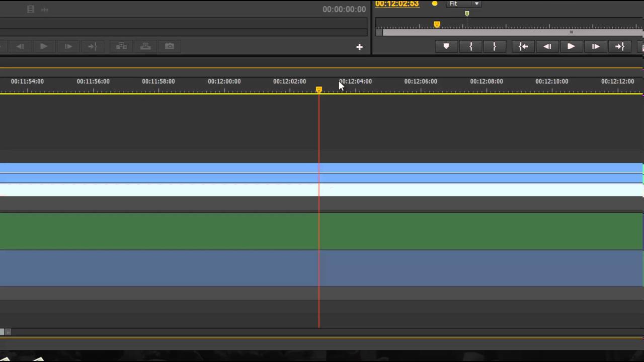Click the yellow dropped-frame indicator dot
This screenshot has height=362, width=644.
435,4
